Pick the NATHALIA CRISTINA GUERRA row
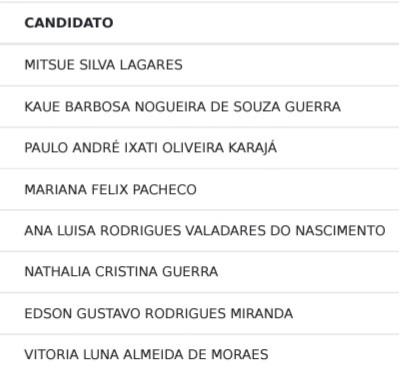Screen dimensions: 399x384 (199, 272)
